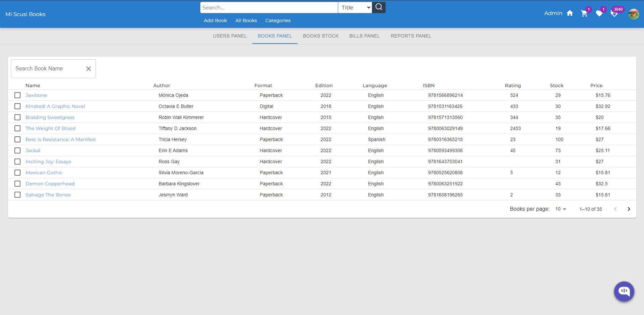
Task: Open the Kindred: A Graphic Novel link
Action: tap(55, 106)
